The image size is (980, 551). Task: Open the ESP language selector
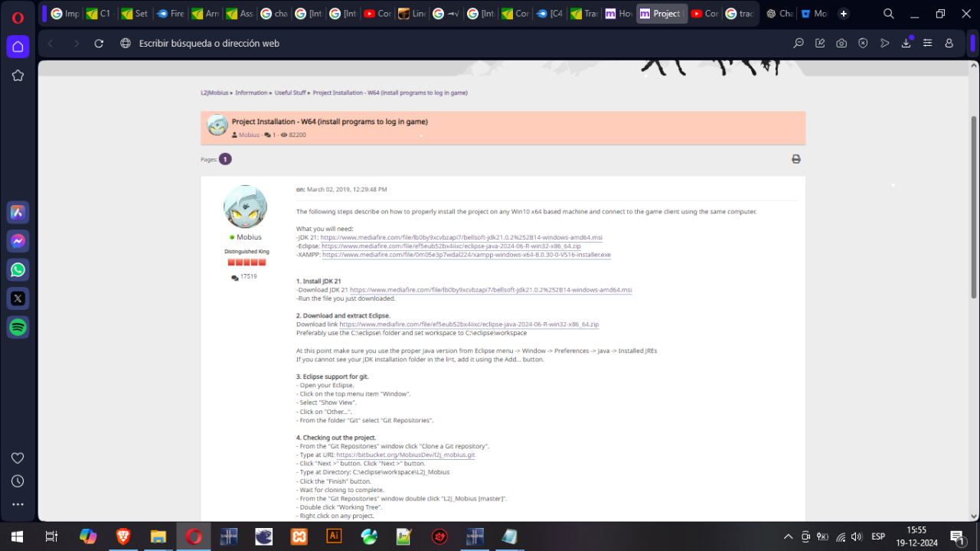click(877, 536)
